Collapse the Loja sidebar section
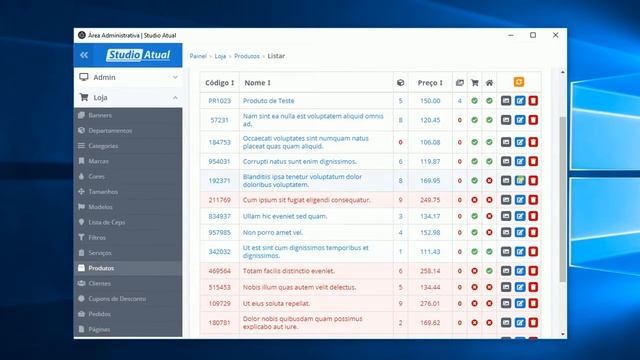640x360 pixels. click(128, 98)
